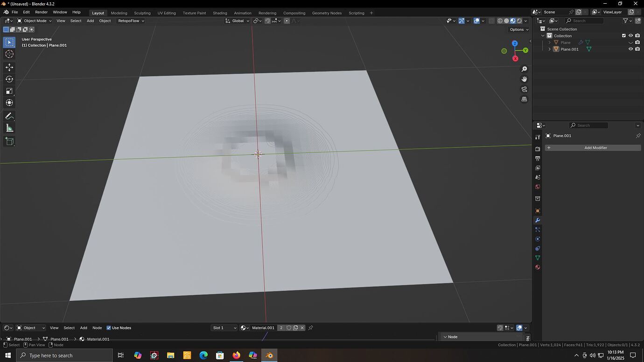Open the RetopoFlow menu
Image resolution: width=644 pixels, height=362 pixels.
131,21
